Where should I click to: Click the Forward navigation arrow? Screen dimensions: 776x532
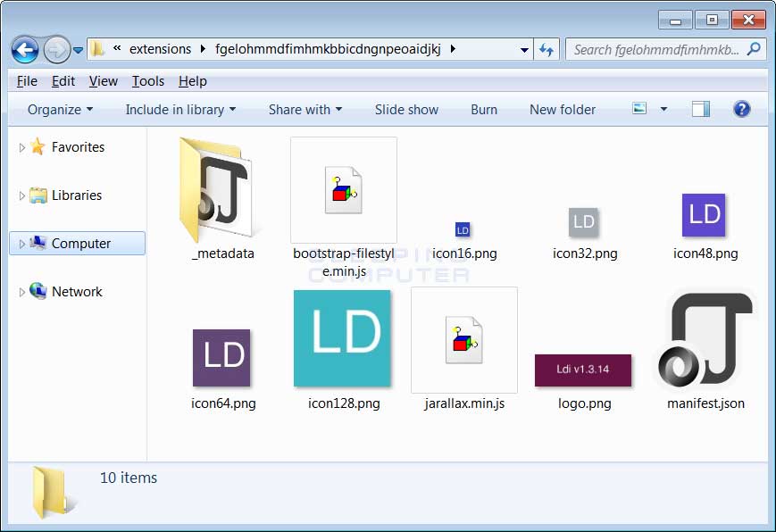[57, 49]
